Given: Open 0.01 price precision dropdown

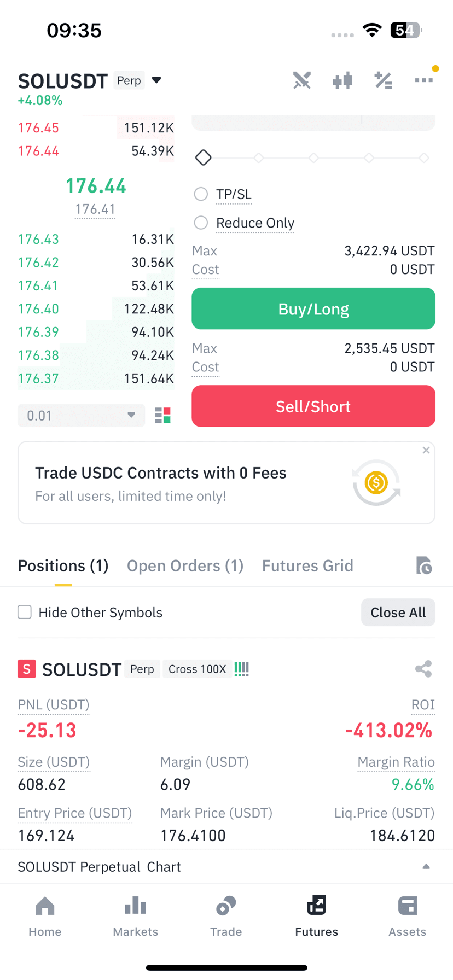Looking at the screenshot, I should click(x=81, y=416).
